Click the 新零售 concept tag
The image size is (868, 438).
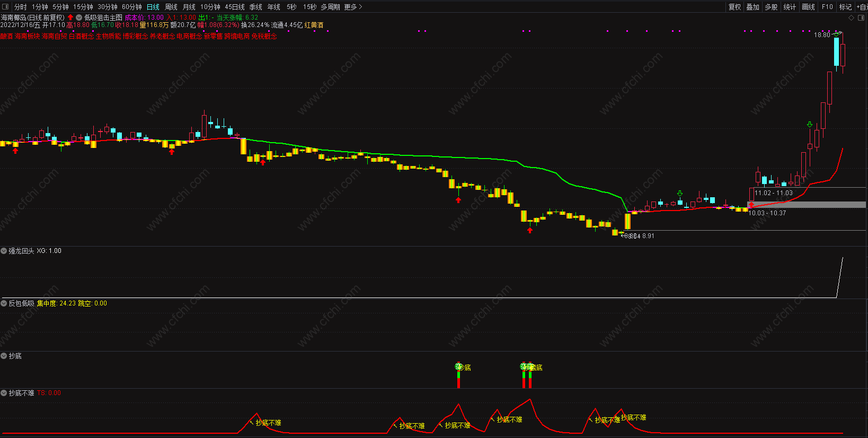tap(214, 36)
